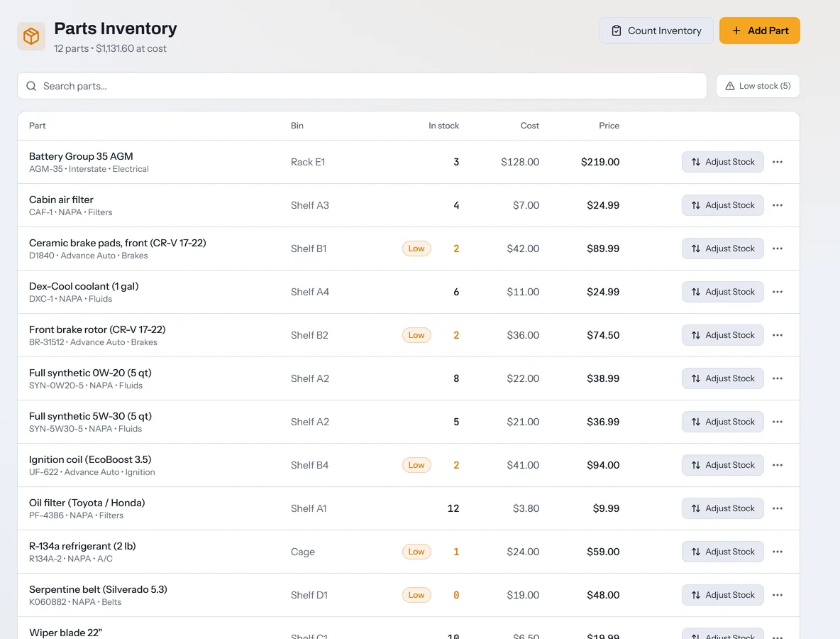Adjust stock for Ceramic brake pads

tap(723, 248)
